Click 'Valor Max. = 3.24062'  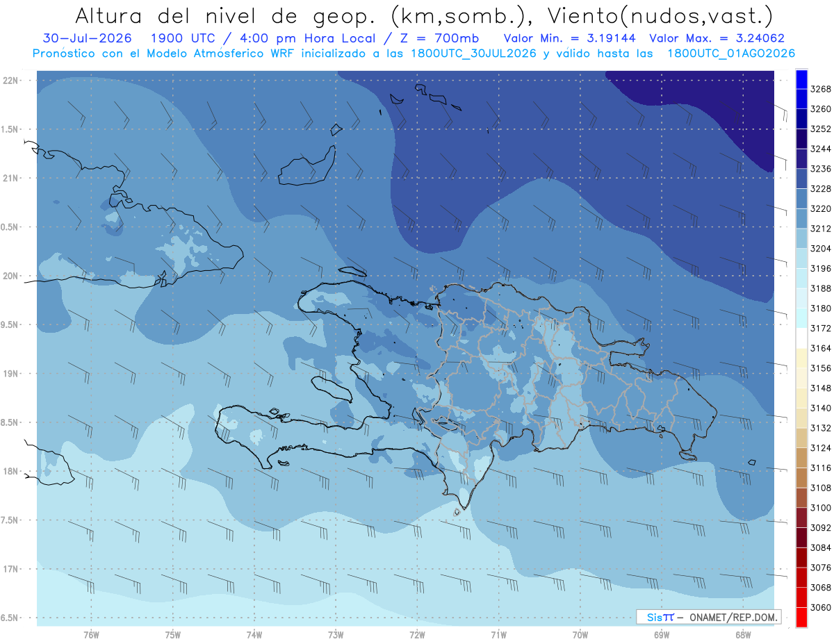[717, 38]
